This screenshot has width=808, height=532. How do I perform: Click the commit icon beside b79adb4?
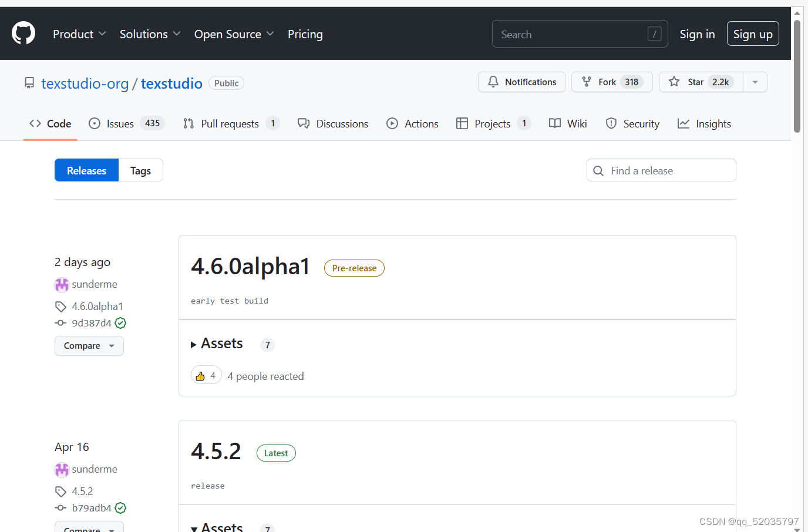tap(60, 508)
